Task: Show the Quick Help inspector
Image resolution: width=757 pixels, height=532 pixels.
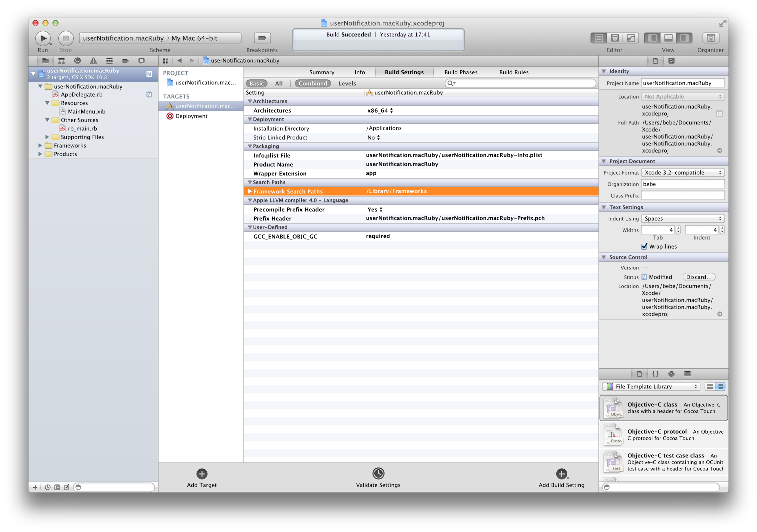Action: point(671,61)
